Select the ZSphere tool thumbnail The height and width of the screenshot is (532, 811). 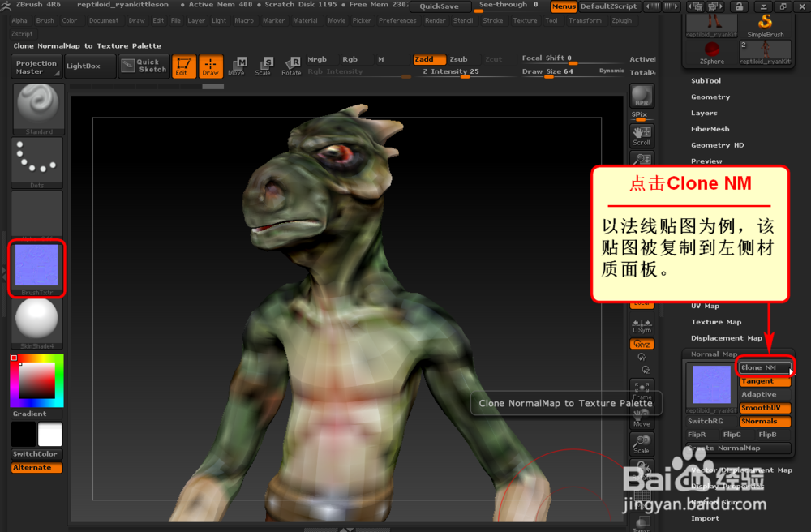712,52
